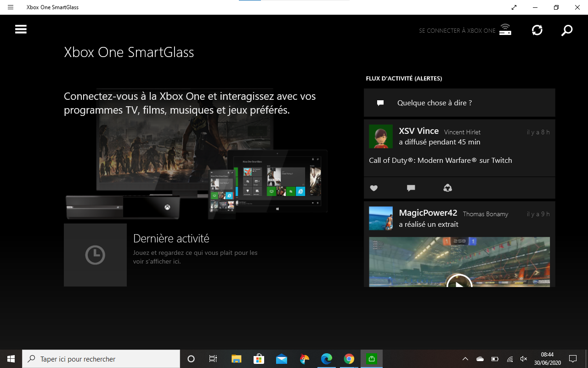Launch Microsoft Edge from taskbar
This screenshot has width=588, height=368.
(327, 359)
